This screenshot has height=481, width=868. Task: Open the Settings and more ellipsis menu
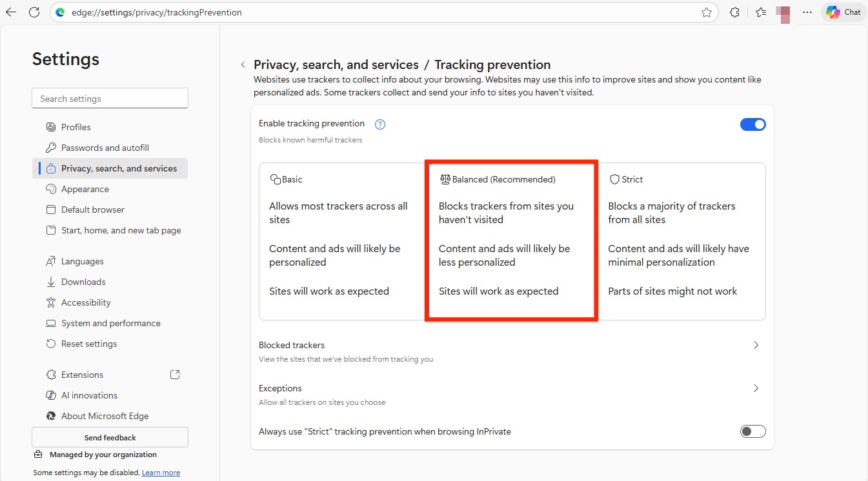coord(807,12)
